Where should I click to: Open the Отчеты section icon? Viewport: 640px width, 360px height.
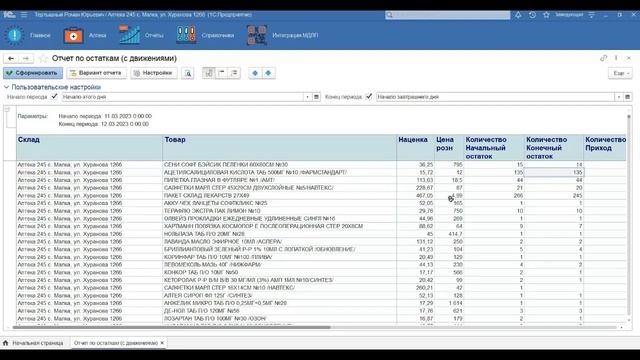click(x=129, y=35)
